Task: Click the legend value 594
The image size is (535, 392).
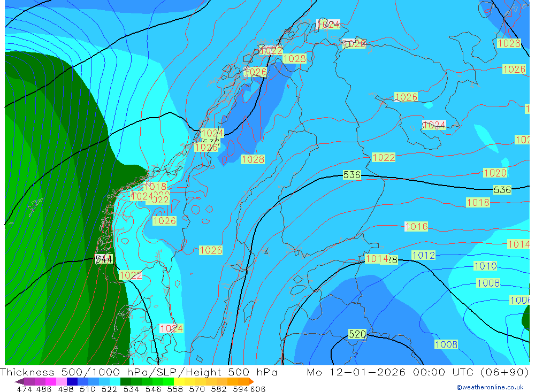Action: pos(240,389)
